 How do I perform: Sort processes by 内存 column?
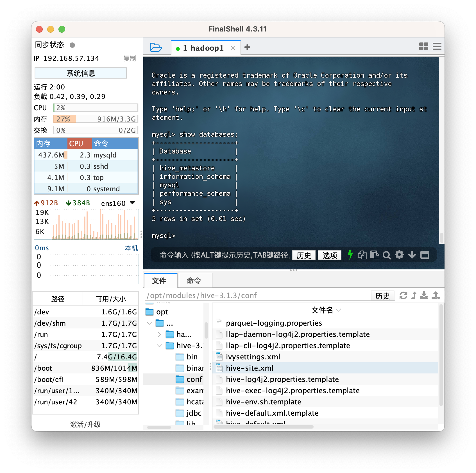coord(51,144)
